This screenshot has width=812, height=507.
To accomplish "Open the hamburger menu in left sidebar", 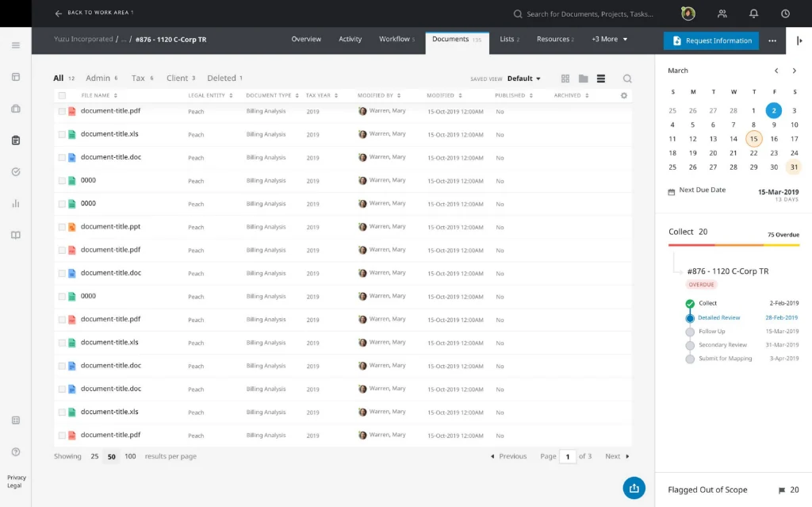I will [16, 45].
